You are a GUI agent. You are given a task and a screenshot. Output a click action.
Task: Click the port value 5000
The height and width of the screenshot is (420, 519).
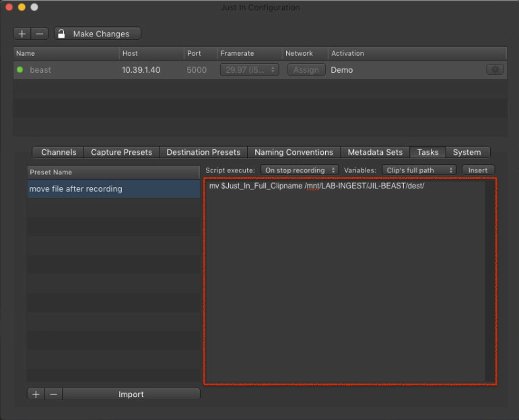pos(197,70)
